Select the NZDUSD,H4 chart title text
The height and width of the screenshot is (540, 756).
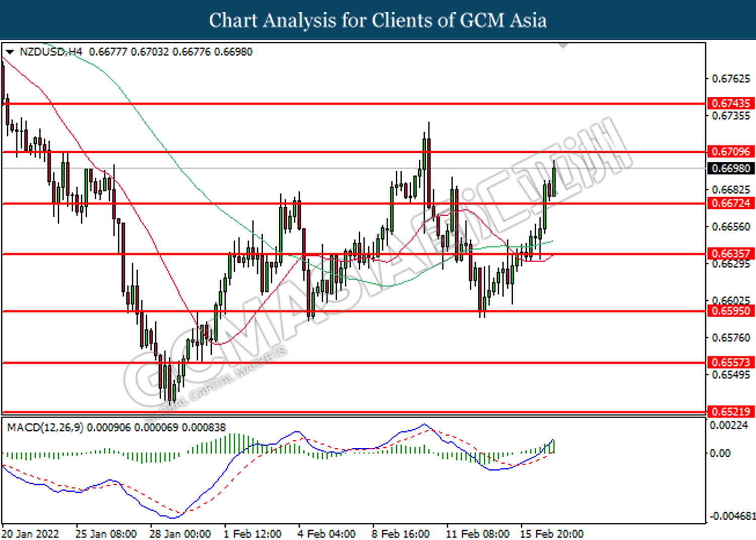(51, 52)
